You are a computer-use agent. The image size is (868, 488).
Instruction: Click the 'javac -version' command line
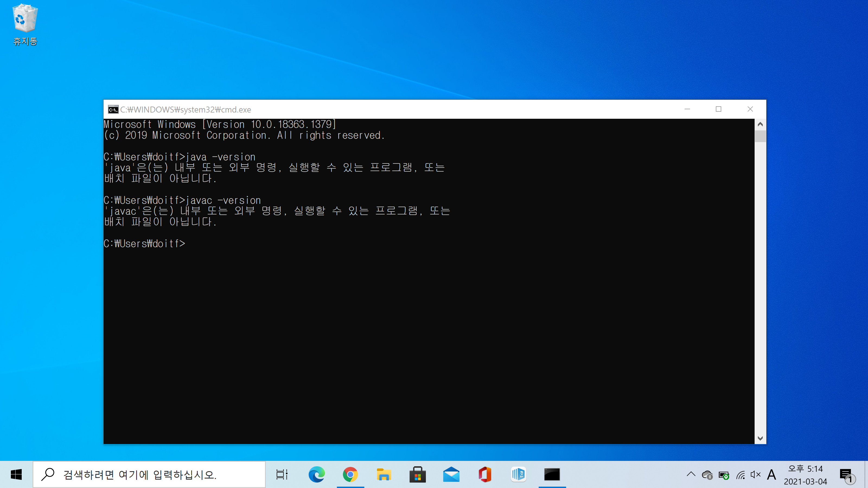tap(182, 200)
